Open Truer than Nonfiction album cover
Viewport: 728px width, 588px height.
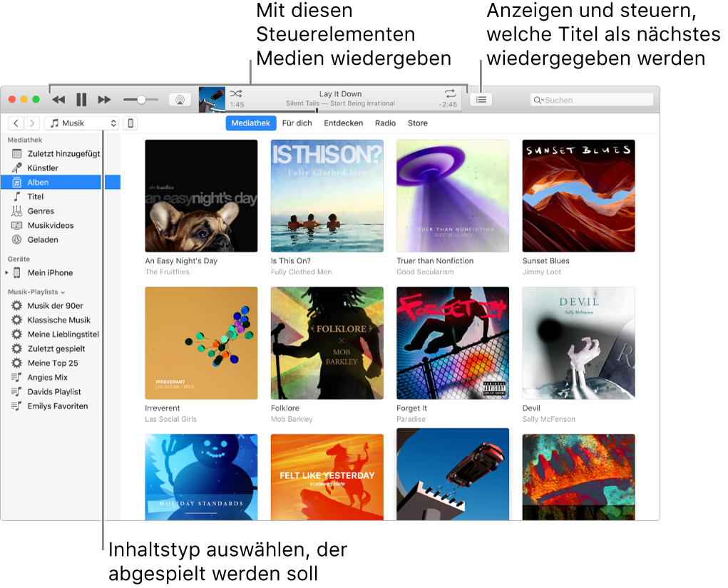pos(453,196)
